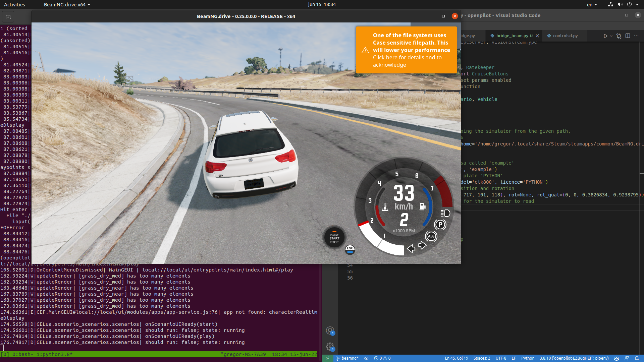The width and height of the screenshot is (644, 362).
Task: Click 'Spaces: 2' indentation setting
Action: coord(482,358)
